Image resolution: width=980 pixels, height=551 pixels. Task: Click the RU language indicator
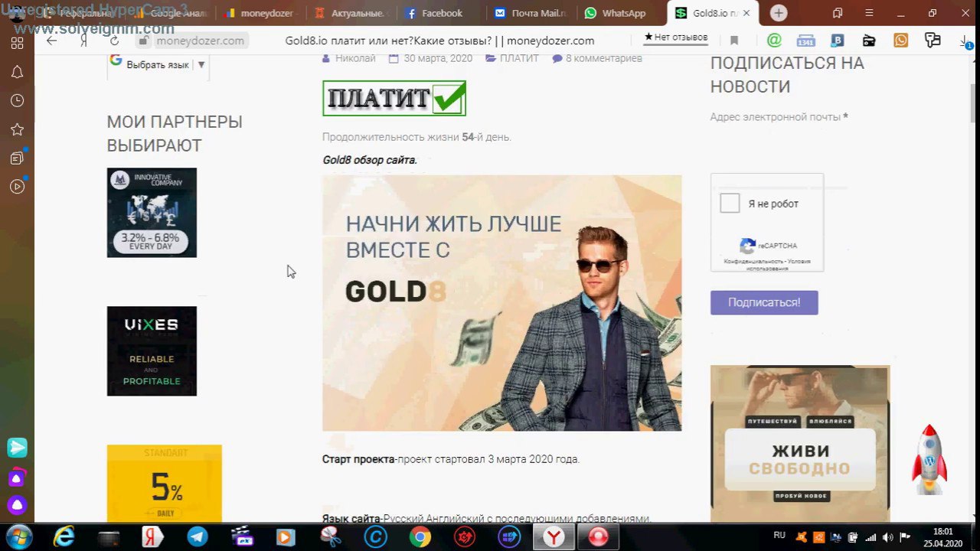779,536
